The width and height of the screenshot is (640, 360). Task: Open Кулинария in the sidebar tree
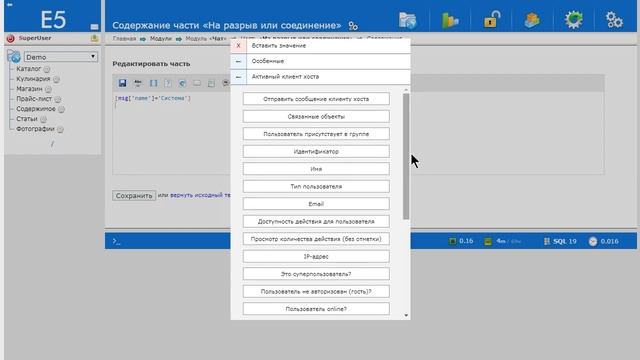(x=33, y=79)
